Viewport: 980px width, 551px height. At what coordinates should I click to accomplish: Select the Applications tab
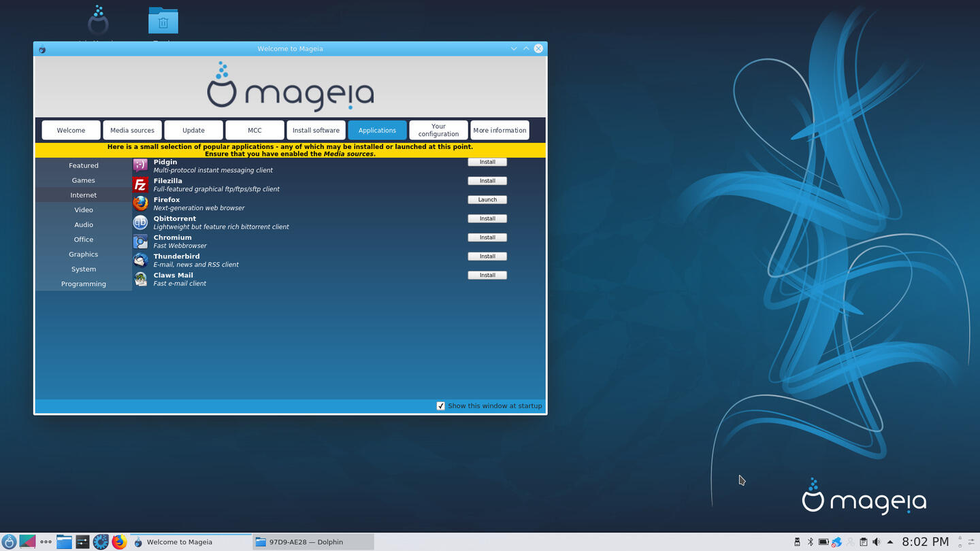[x=377, y=130]
